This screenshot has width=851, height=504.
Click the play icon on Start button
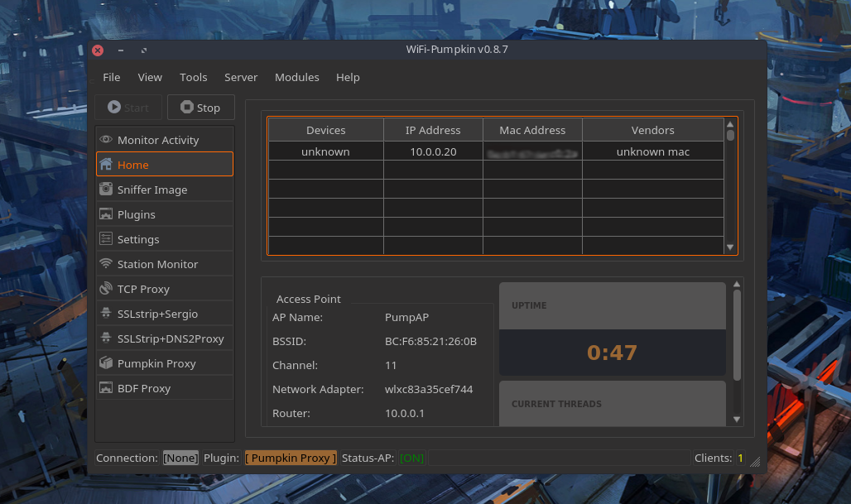(x=114, y=107)
